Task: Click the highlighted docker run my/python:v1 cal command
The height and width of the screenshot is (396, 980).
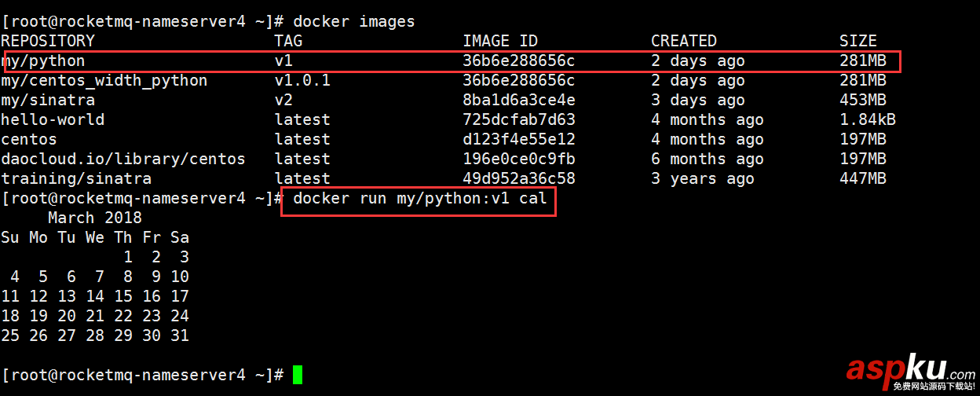Action: coord(419,199)
